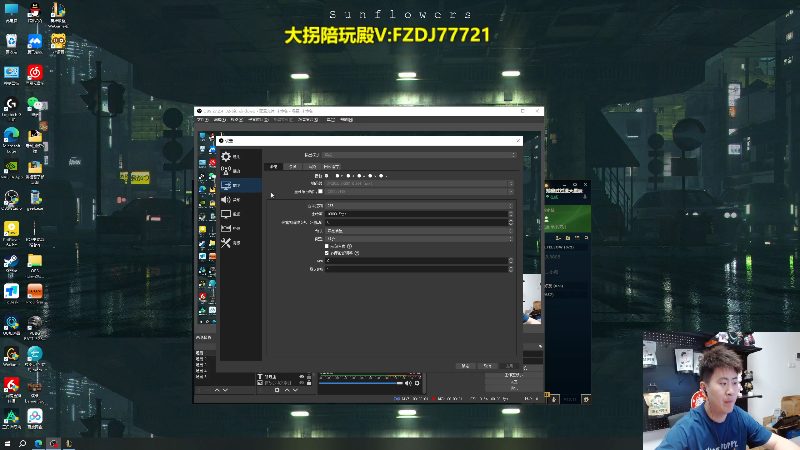
Task: Open Recycle Bin on desktop
Action: click(11, 44)
